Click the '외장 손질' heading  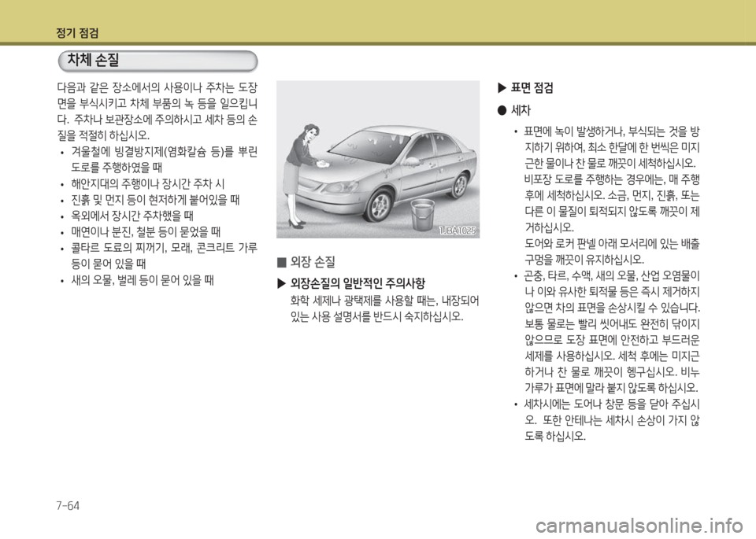click(313, 262)
